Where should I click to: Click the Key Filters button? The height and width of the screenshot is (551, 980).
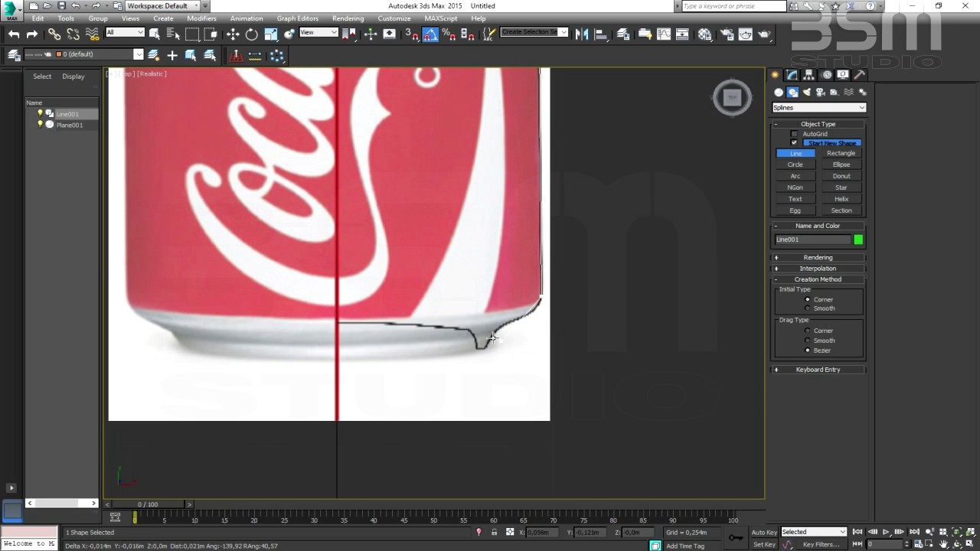pyautogui.click(x=821, y=545)
